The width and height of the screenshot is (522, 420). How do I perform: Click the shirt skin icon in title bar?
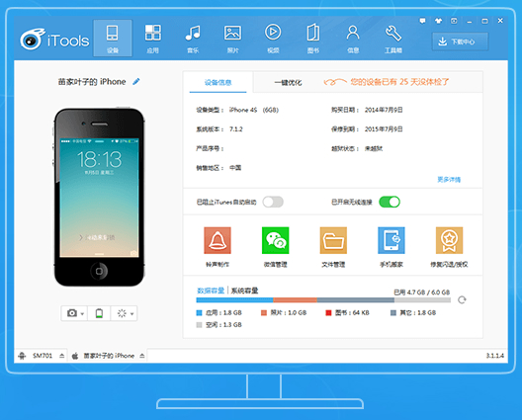pyautogui.click(x=438, y=21)
